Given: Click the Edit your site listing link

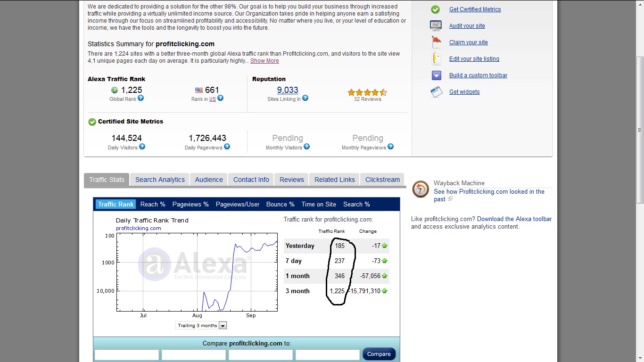Looking at the screenshot, I should (474, 59).
